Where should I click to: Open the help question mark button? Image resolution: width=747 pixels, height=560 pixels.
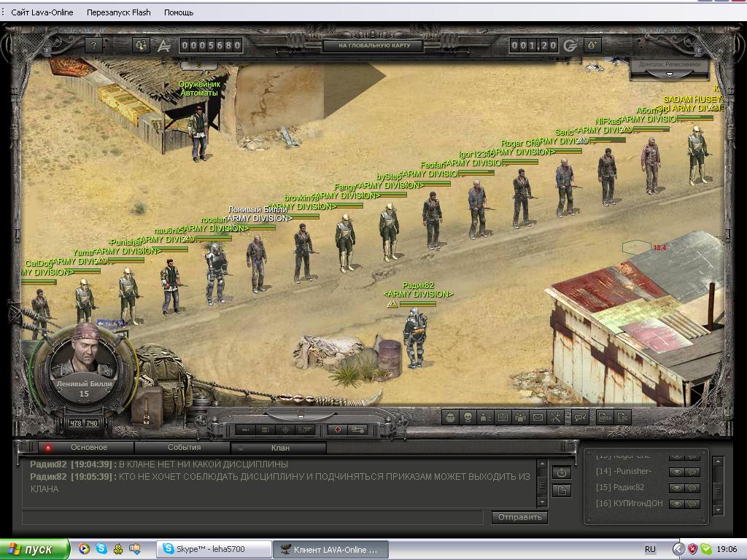pos(94,45)
